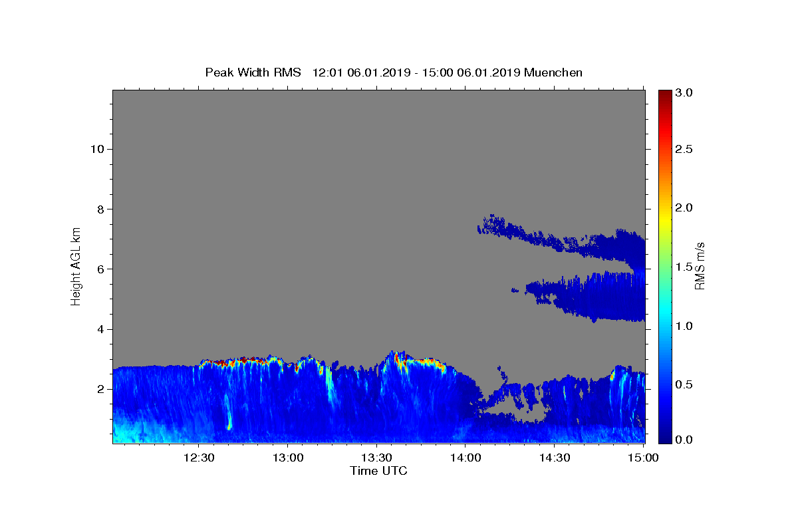Image resolution: width=798 pixels, height=532 pixels.
Task: Click the colorbar value 0.0
Action: tap(684, 440)
